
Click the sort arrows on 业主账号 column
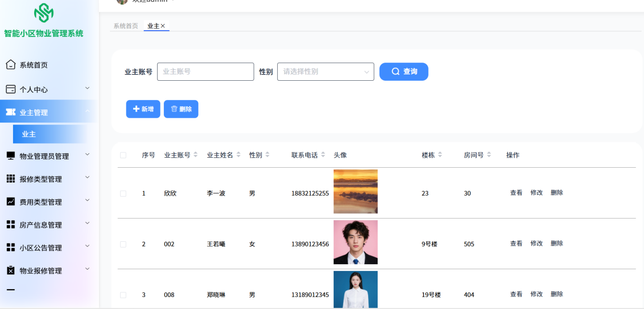[196, 155]
